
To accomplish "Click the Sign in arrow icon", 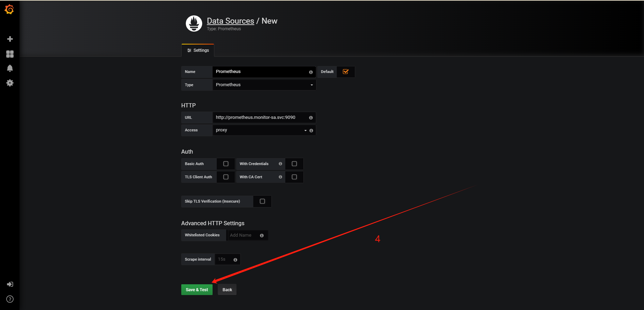I will click(10, 284).
